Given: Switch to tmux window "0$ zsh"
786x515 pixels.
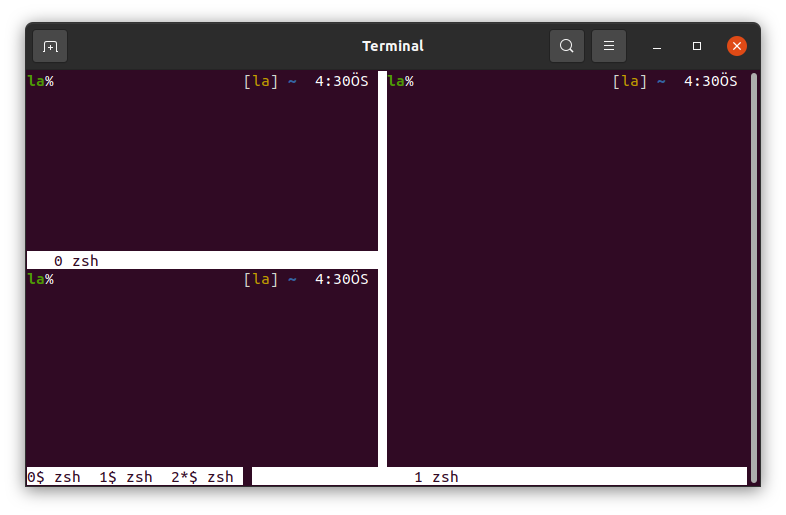Looking at the screenshot, I should point(54,477).
